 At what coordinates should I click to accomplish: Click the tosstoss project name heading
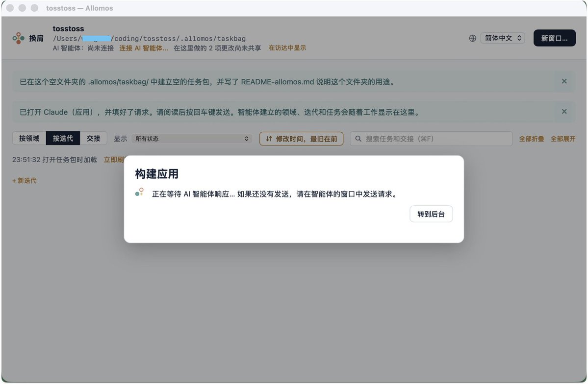[68, 29]
